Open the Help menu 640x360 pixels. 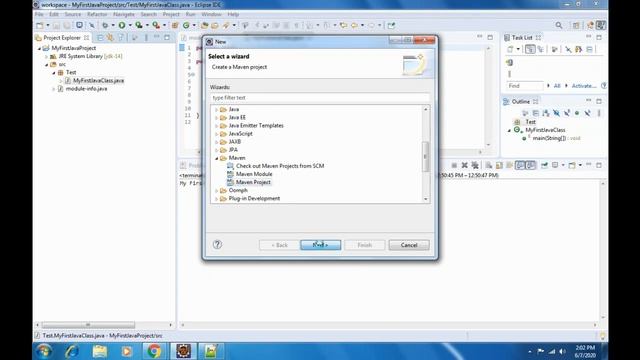233,14
